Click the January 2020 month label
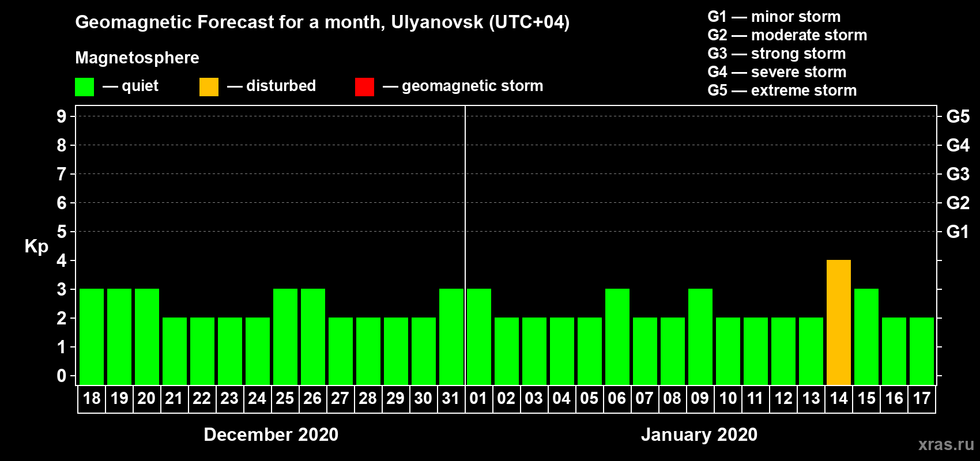980x461 pixels. click(x=699, y=434)
